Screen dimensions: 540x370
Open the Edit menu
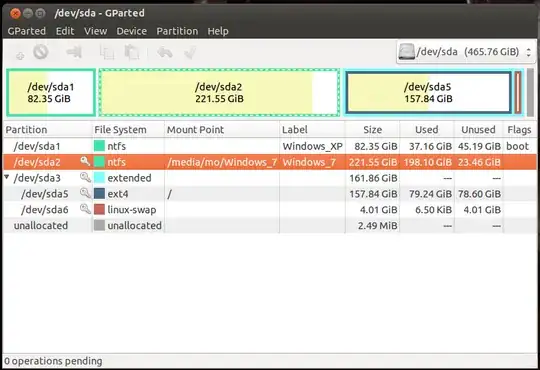(x=65, y=31)
